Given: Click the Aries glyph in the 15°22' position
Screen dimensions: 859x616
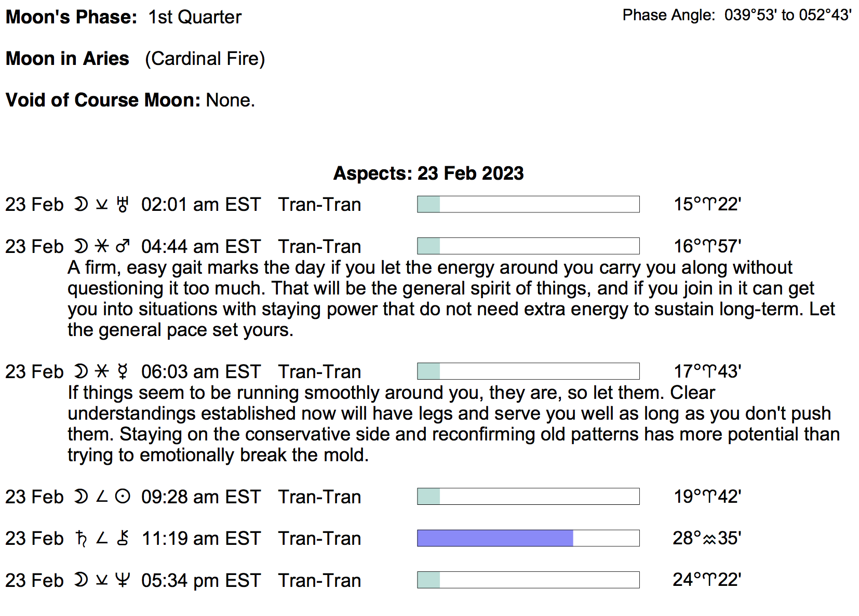Looking at the screenshot, I should coord(709,205).
